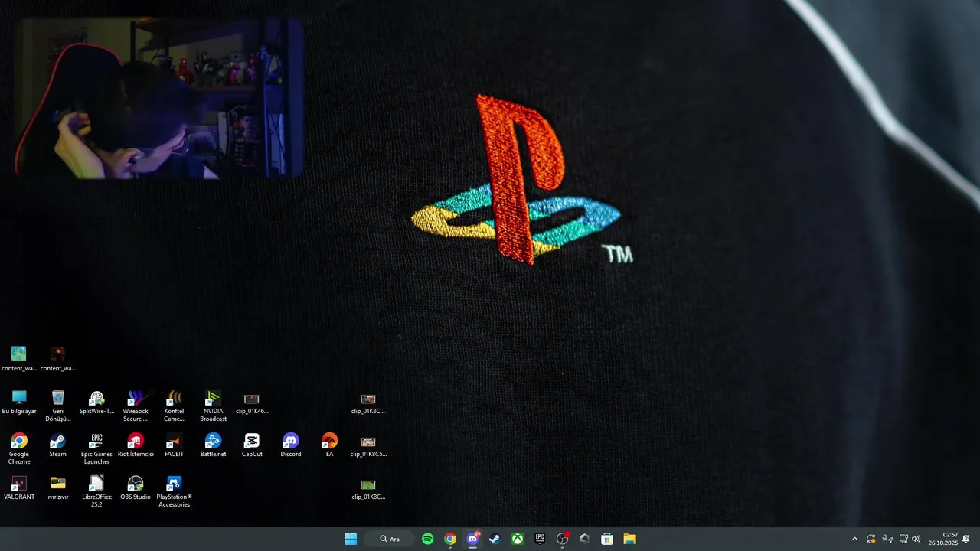Click the microphone tray icon

(x=887, y=539)
